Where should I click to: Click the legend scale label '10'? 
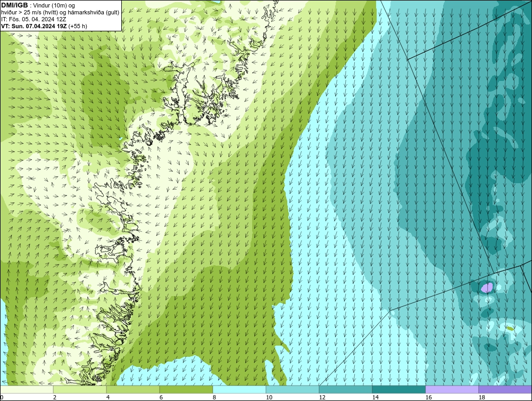coord(269,397)
